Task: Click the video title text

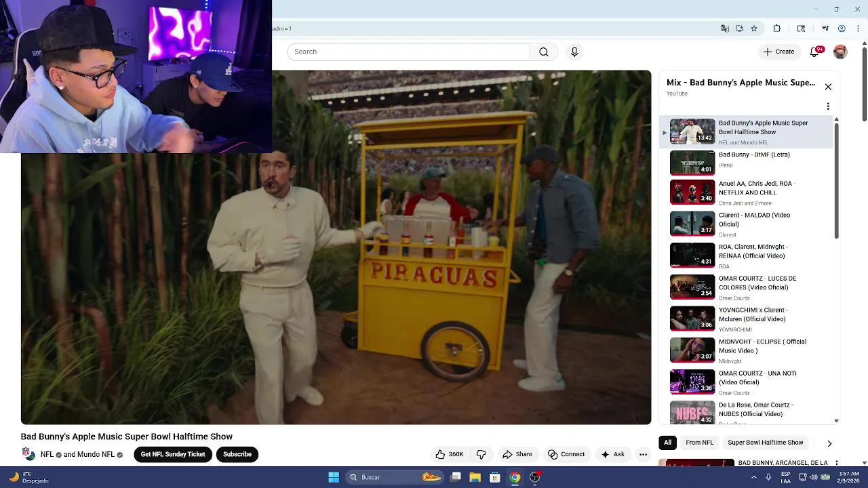Action: click(x=127, y=436)
